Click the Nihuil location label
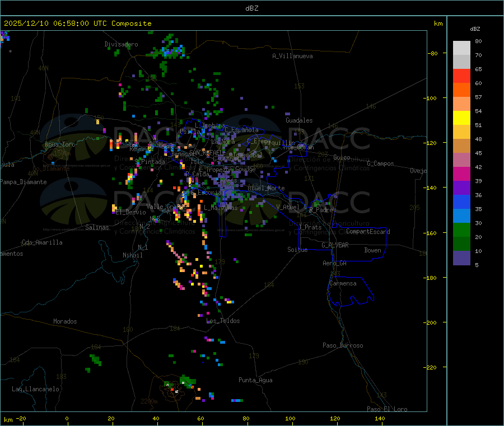This screenshot has width=504, height=426. [x=132, y=255]
